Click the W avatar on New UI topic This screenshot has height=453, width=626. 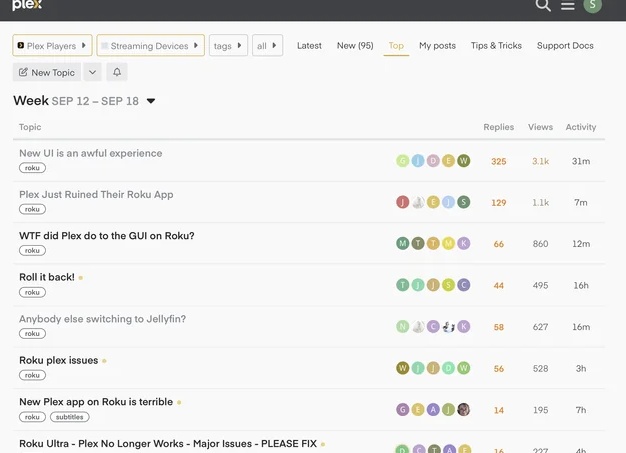464,161
